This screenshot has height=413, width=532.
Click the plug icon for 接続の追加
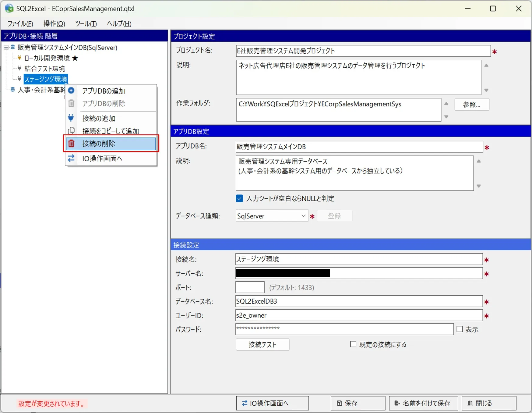pos(71,118)
